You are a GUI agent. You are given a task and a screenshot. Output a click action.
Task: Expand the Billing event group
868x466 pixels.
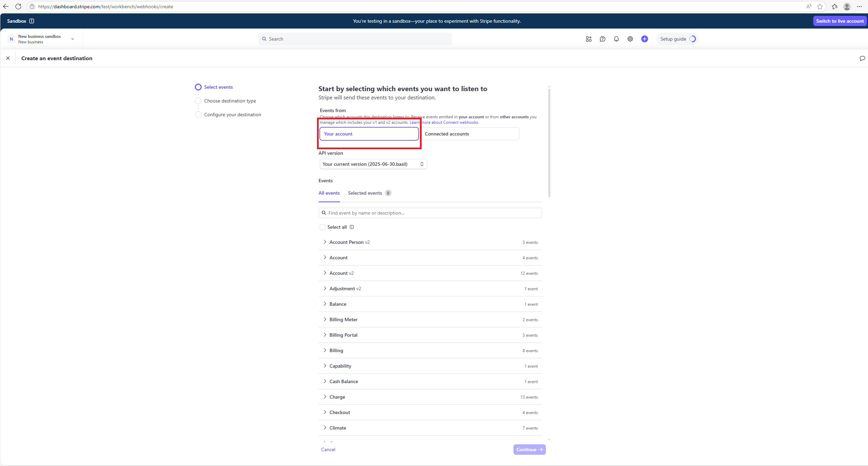pos(430,350)
